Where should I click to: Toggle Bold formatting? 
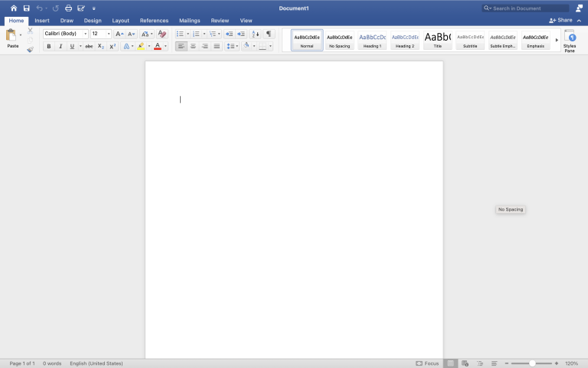[49, 46]
